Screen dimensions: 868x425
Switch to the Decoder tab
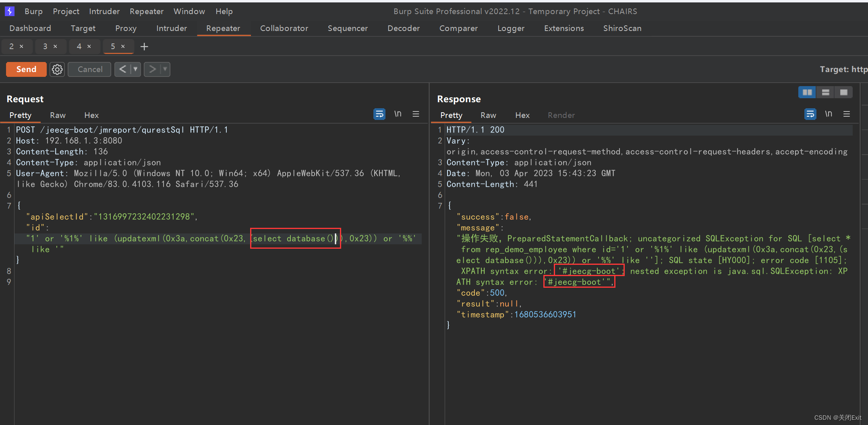(404, 28)
